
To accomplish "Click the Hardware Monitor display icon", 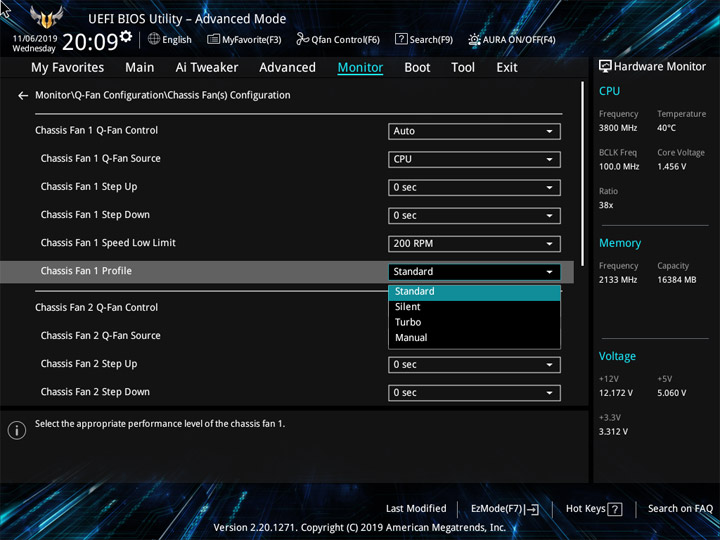I will (605, 67).
